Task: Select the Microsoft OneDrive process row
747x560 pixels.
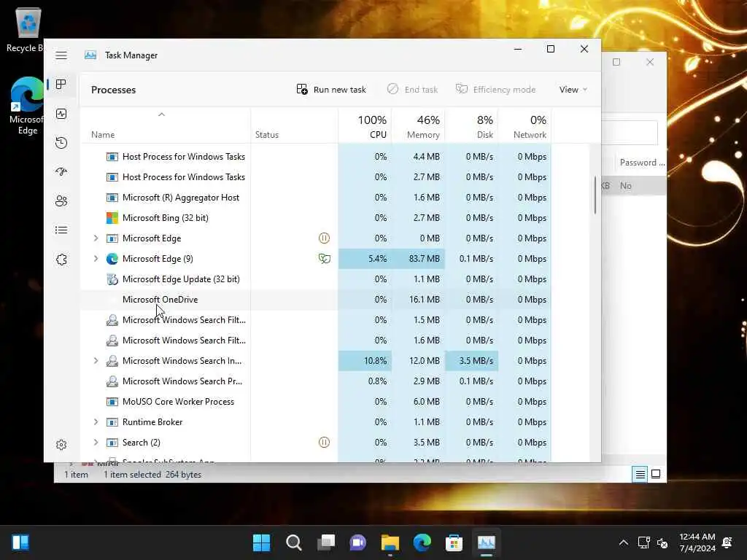Action: point(316,300)
